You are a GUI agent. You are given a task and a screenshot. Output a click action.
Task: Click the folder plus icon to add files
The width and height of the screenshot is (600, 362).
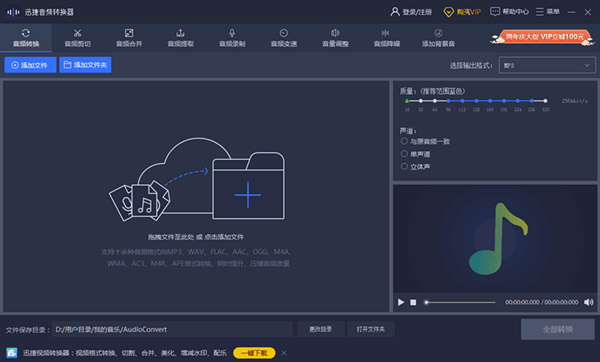[248, 186]
